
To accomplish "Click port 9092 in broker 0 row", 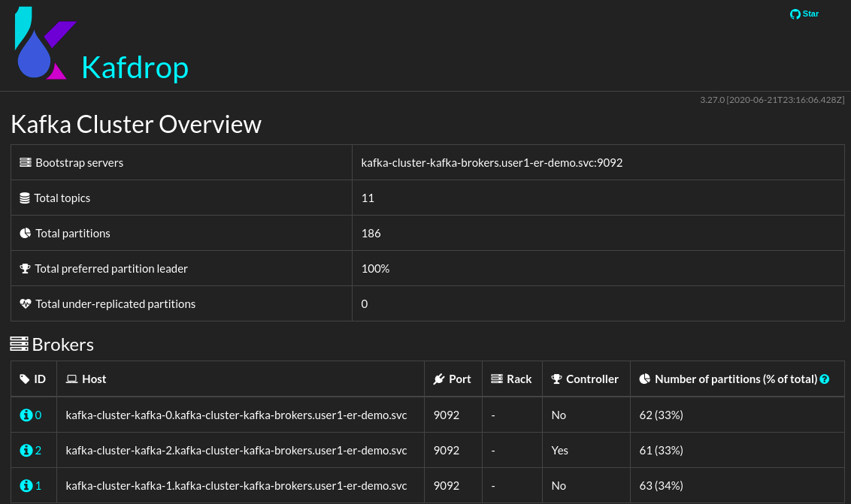I will (x=446, y=415).
